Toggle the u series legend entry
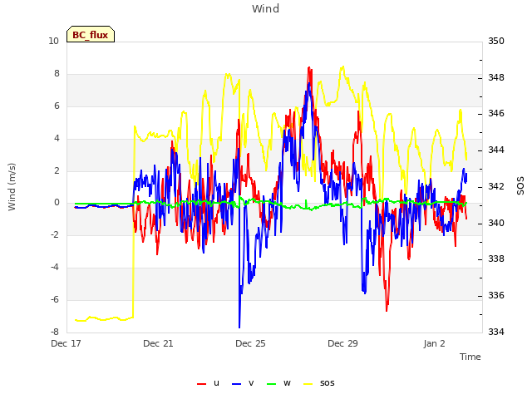532x399 pixels. tap(208, 383)
